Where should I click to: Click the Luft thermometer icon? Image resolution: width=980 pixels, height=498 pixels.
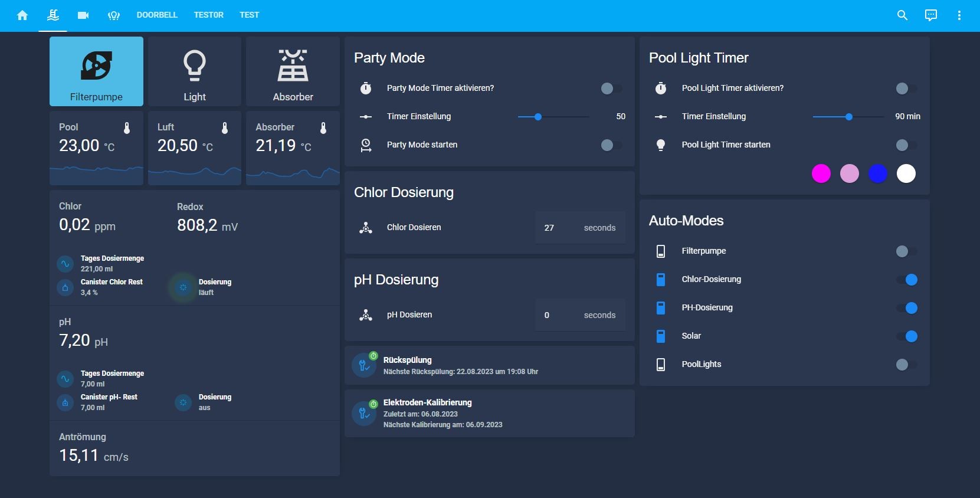pyautogui.click(x=225, y=128)
